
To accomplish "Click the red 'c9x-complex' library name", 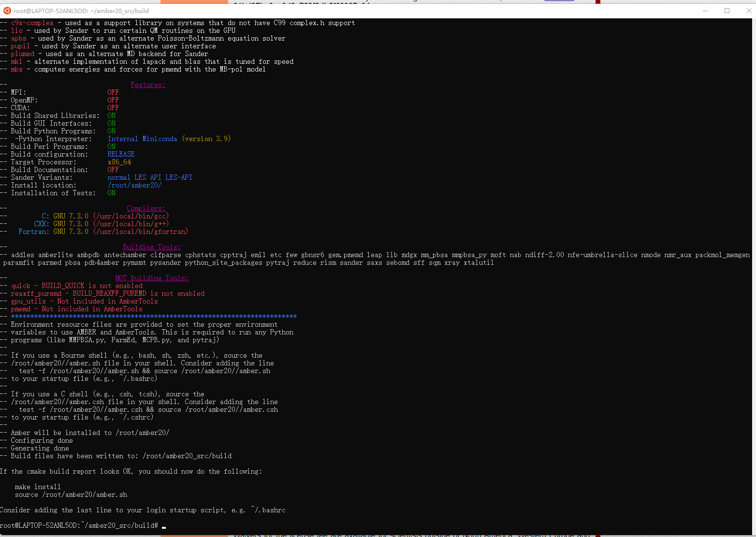I will (x=32, y=23).
